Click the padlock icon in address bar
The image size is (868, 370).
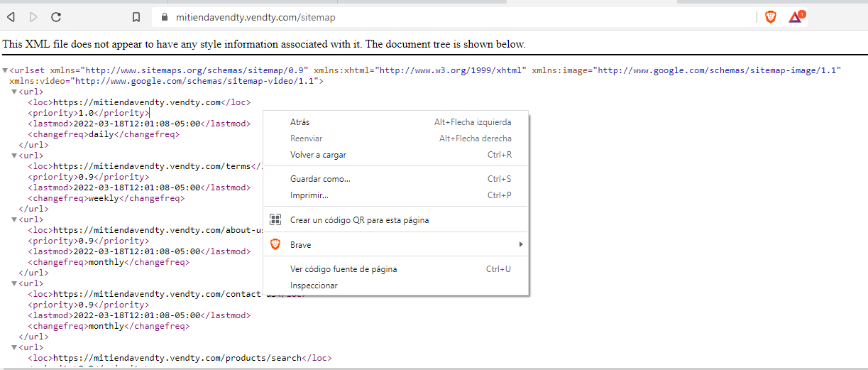click(x=165, y=17)
